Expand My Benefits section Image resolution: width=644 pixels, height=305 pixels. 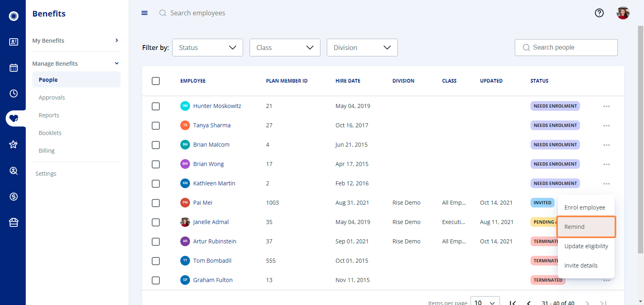76,40
